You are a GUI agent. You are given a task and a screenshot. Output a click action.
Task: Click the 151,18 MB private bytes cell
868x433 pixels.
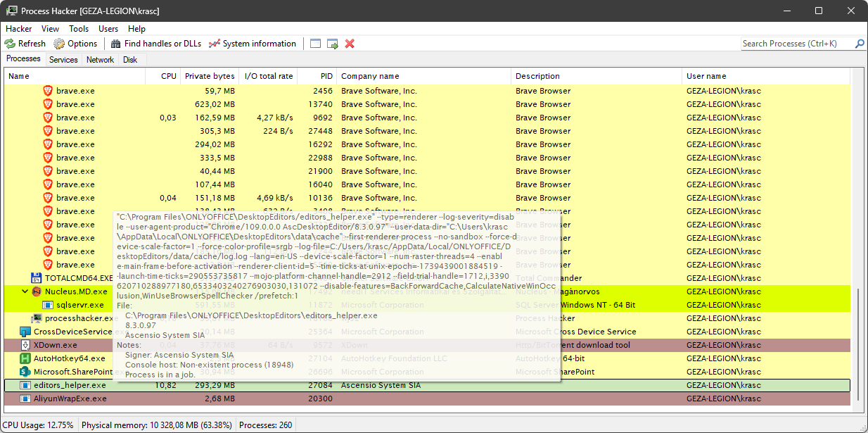pyautogui.click(x=215, y=198)
